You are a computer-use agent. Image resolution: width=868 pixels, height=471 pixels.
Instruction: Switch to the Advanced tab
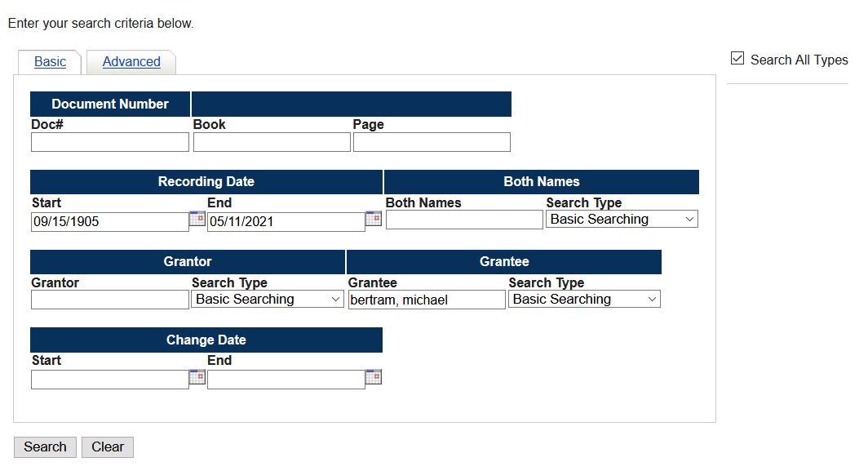click(x=131, y=61)
